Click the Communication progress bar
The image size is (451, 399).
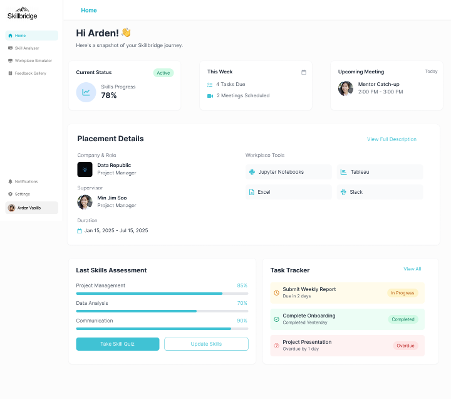click(x=162, y=329)
